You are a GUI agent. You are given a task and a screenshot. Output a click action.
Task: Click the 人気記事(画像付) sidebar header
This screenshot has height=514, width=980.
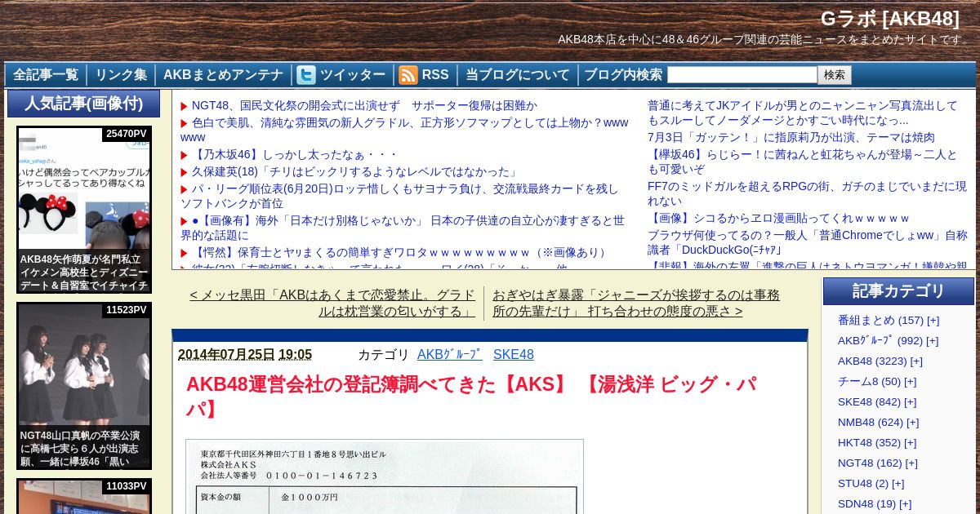coord(83,104)
